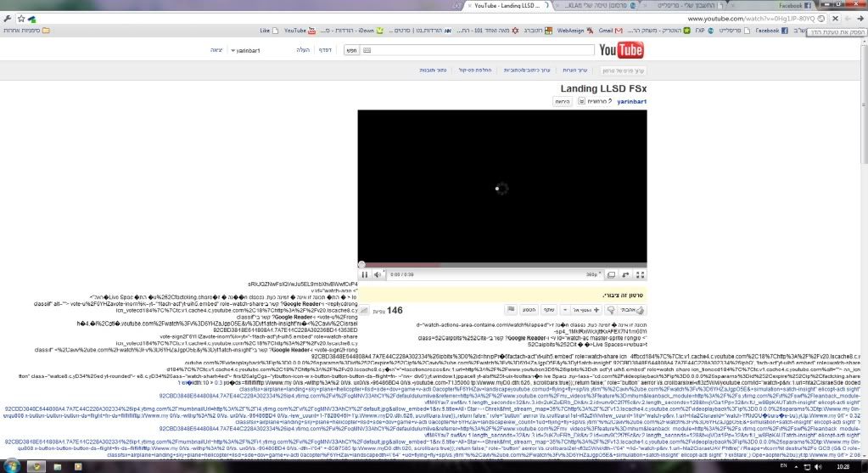Image resolution: width=868 pixels, height=473 pixels.
Task: Open the browse link in header
Action: (x=325, y=50)
